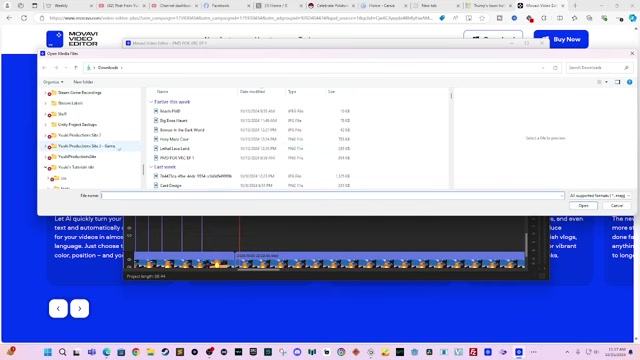Collapse the Earlier this week group
Image resolution: width=640 pixels, height=360 pixels.
[x=151, y=102]
